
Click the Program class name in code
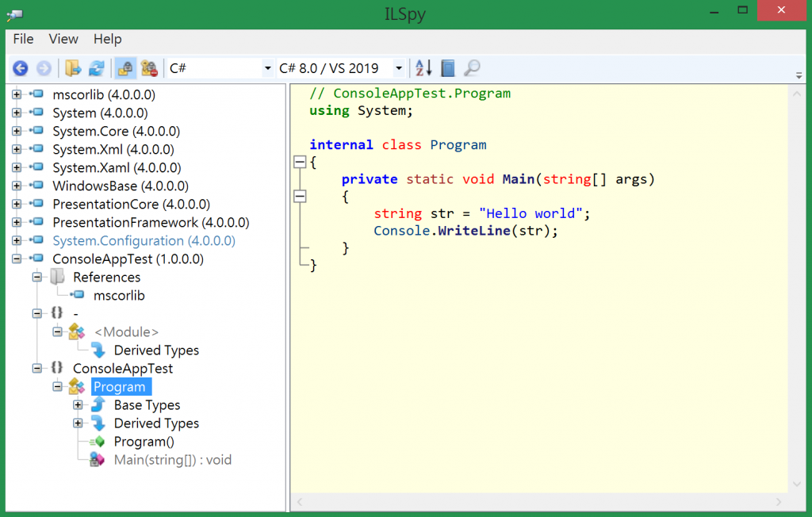click(x=458, y=145)
